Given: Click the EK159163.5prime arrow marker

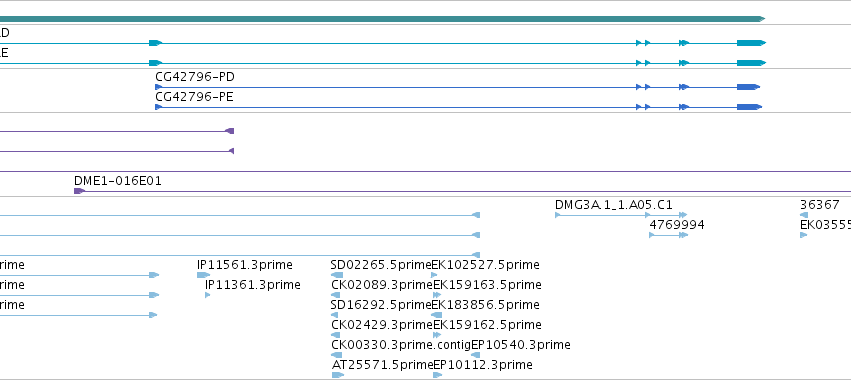Looking at the screenshot, I should tap(437, 295).
